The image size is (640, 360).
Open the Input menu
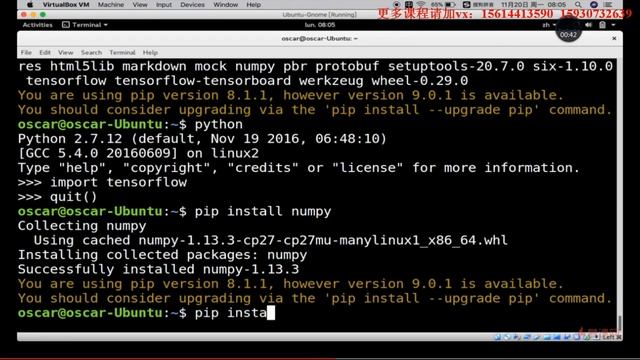[164, 4]
